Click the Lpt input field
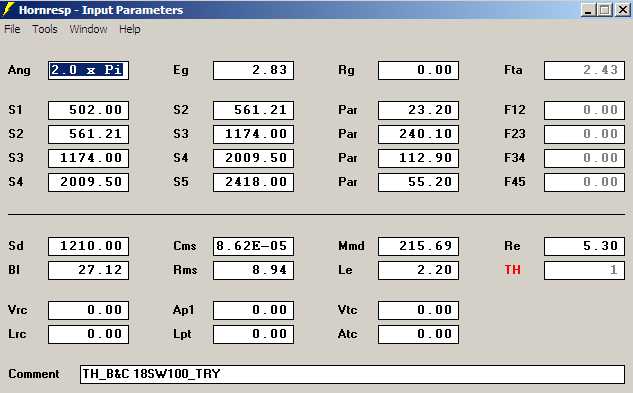 253,334
